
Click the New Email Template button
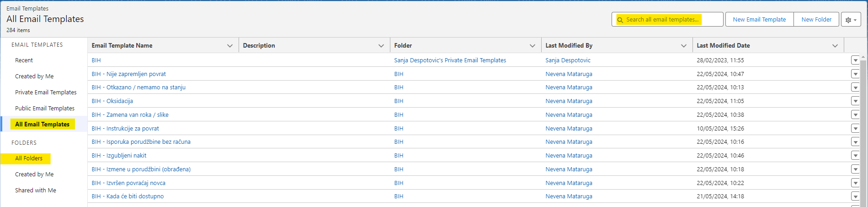[x=759, y=20]
